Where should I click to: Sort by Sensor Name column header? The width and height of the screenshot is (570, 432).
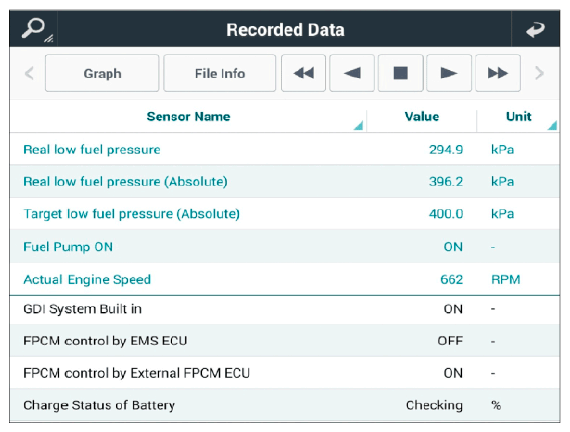188,116
